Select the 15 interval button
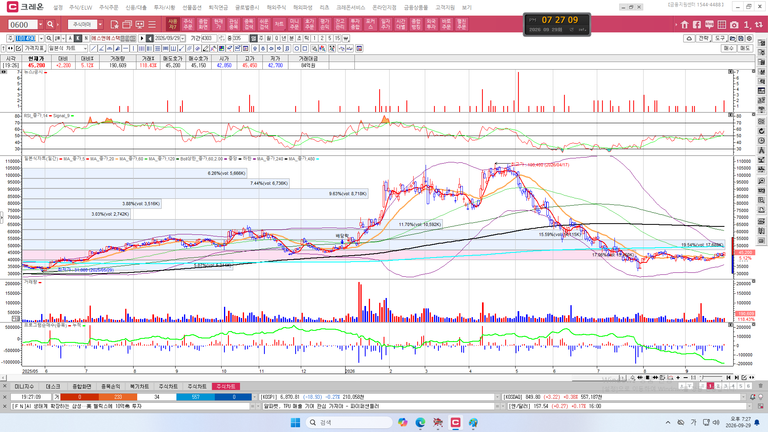Image resolution: width=768 pixels, height=432 pixels. click(x=338, y=38)
